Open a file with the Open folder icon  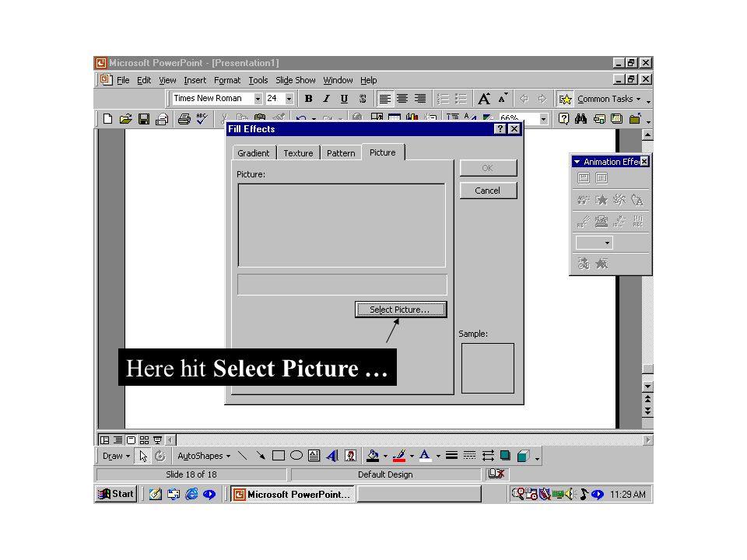click(x=126, y=118)
